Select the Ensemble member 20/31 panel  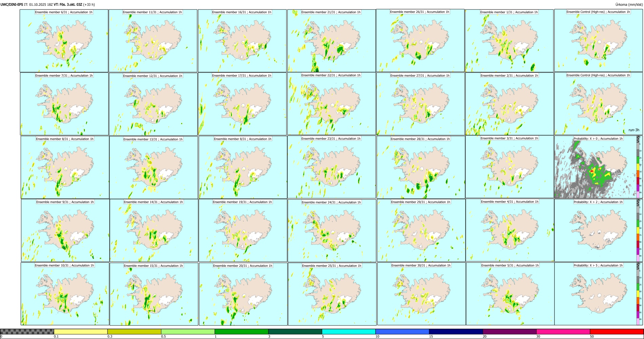click(243, 294)
